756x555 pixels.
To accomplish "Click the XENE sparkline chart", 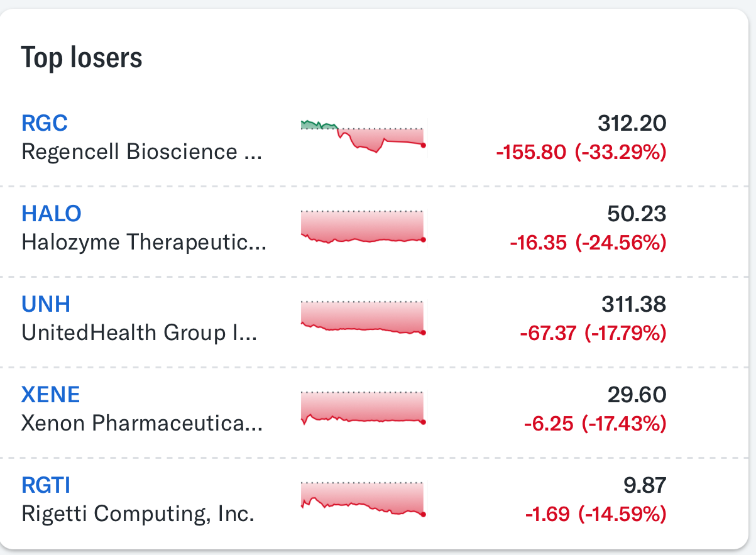I will [x=364, y=408].
